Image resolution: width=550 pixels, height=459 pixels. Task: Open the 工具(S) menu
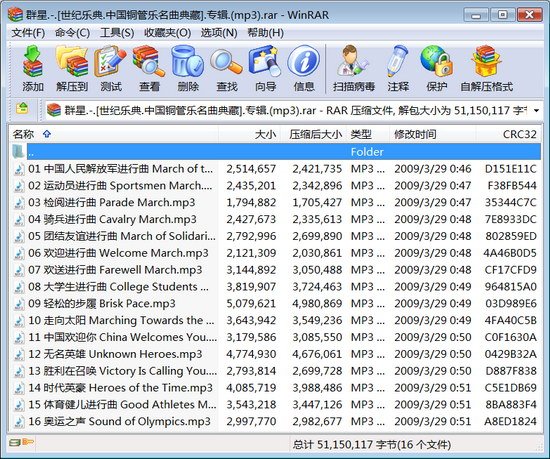[x=117, y=33]
